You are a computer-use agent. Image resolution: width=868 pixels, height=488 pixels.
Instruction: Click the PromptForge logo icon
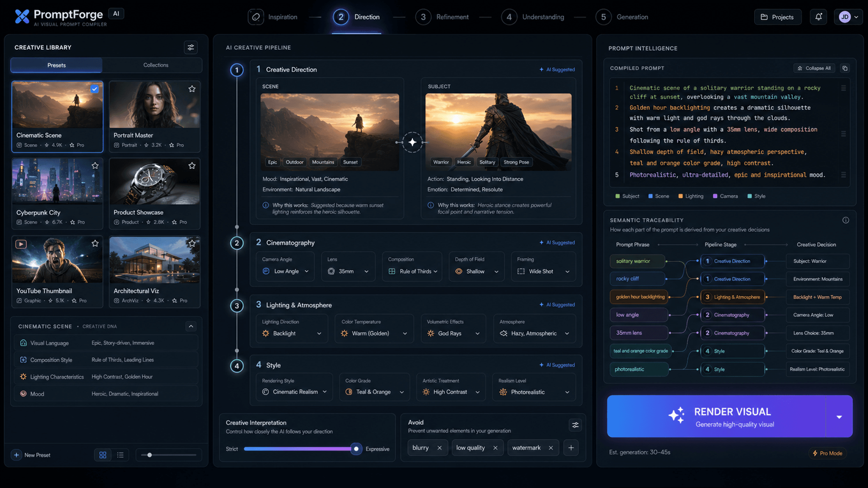pos(22,17)
